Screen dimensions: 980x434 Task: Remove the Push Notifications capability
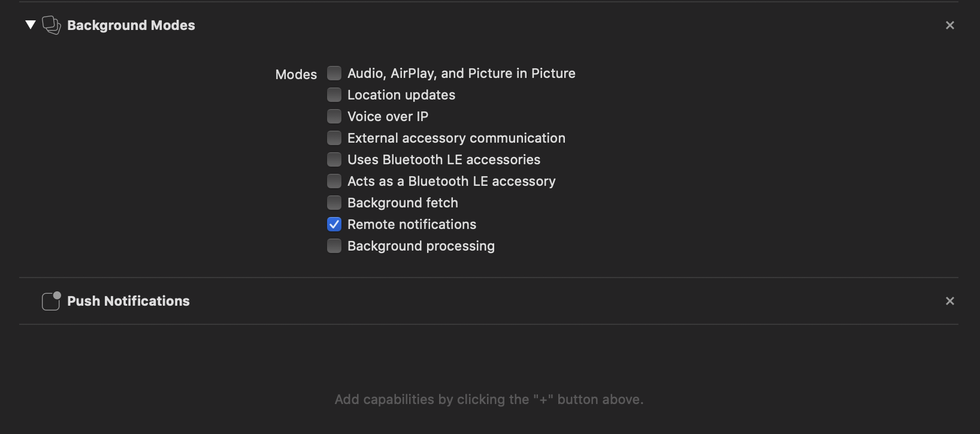pos(950,301)
